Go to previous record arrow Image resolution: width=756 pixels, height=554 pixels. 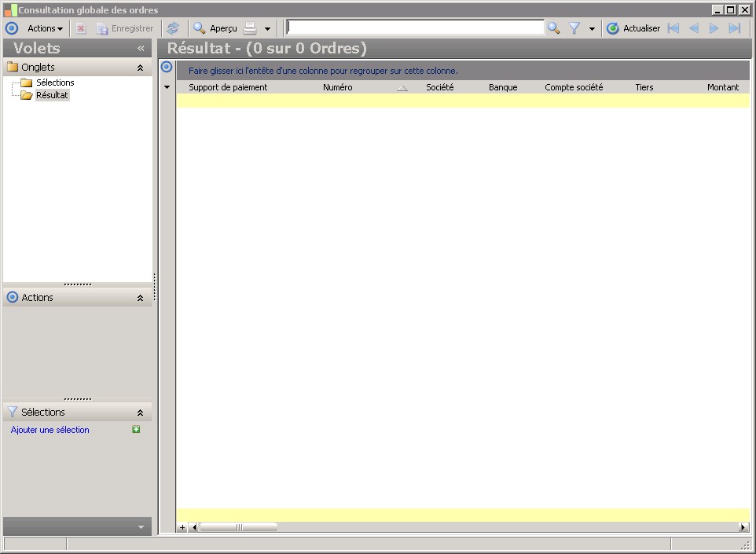point(694,28)
